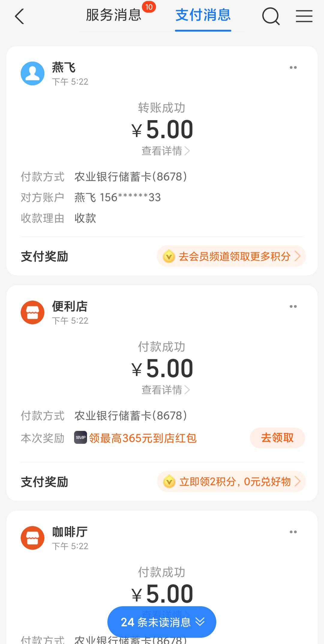Viewport: 324px width, 644px height.
Task: Open the hamburger menu icon
Action: pos(304,16)
